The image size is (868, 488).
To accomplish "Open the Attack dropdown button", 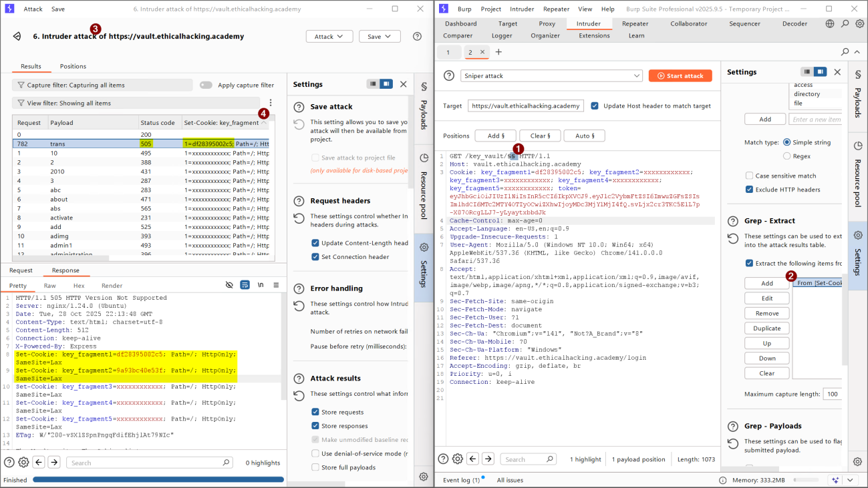I will [329, 37].
